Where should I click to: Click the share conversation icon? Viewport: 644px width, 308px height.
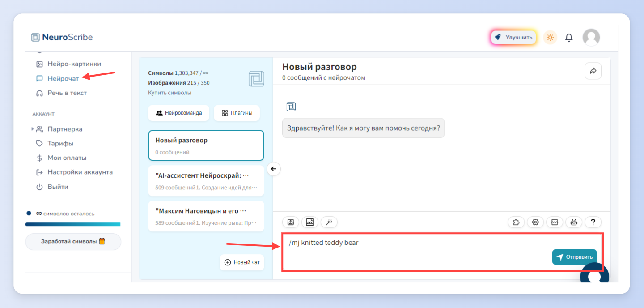click(x=593, y=71)
